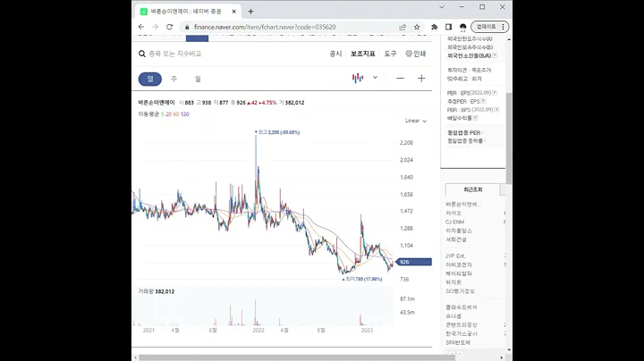This screenshot has width=644, height=361.
Task: Click the magnifier search icon above chart
Action: click(x=142, y=54)
